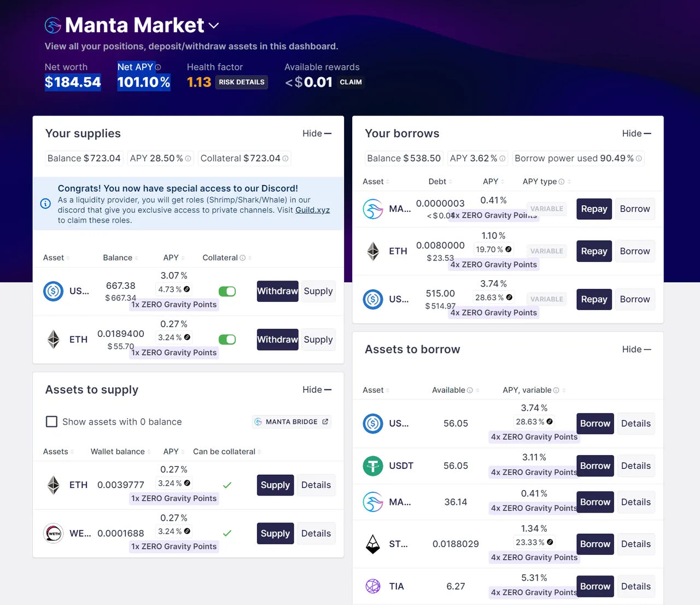Click the TIA token icon
Screen dimensions: 700x605
click(373, 586)
